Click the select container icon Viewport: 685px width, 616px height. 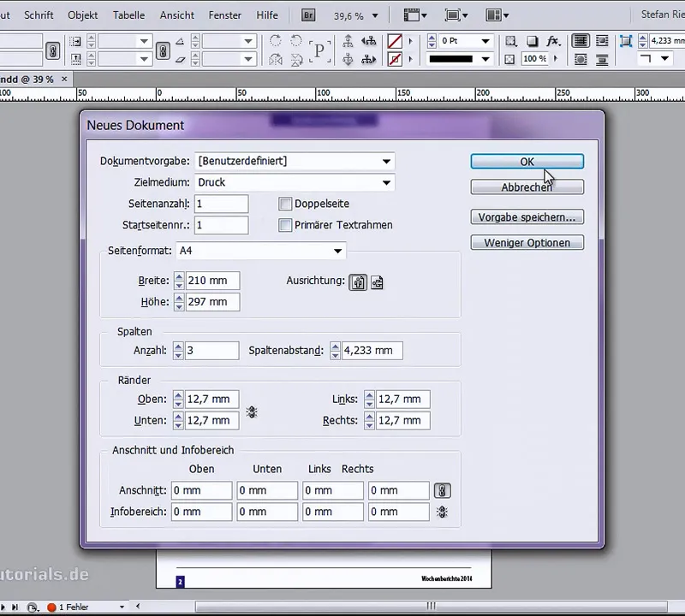tap(348, 41)
